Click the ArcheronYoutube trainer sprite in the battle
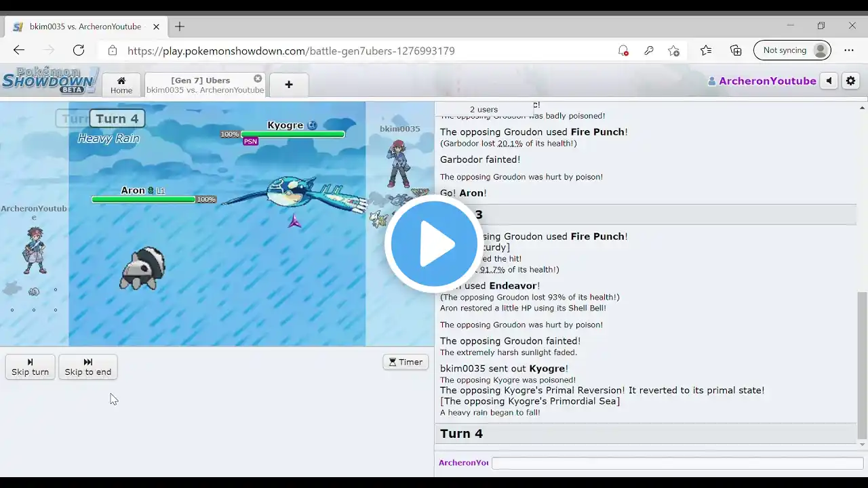Viewport: 868px width, 488px height. (x=34, y=250)
